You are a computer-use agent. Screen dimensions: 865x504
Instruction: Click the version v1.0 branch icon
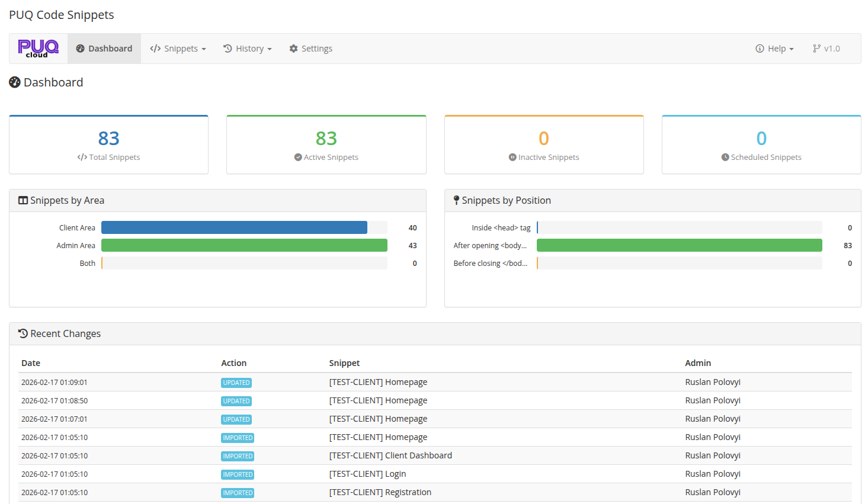(818, 48)
